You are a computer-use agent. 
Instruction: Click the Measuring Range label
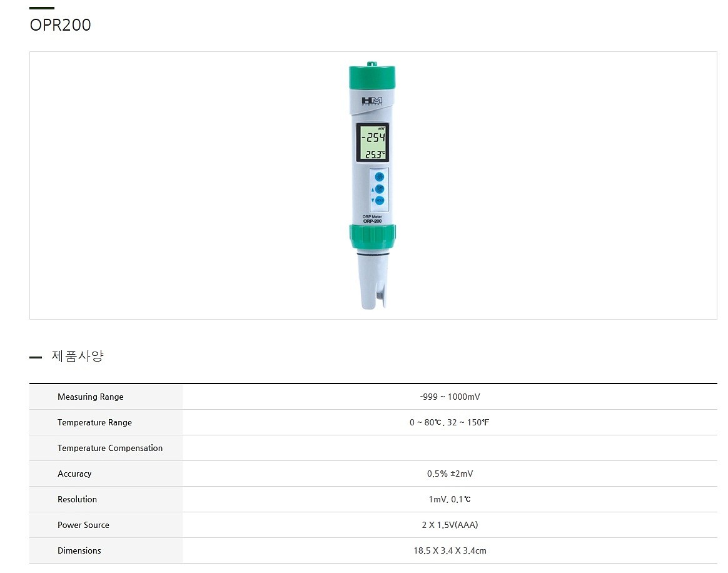91,397
